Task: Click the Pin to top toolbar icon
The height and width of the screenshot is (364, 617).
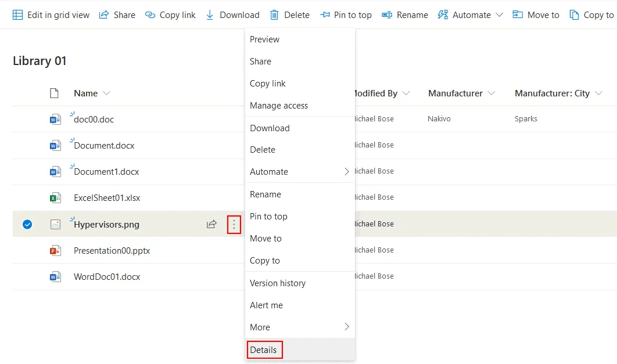Action: pos(325,15)
